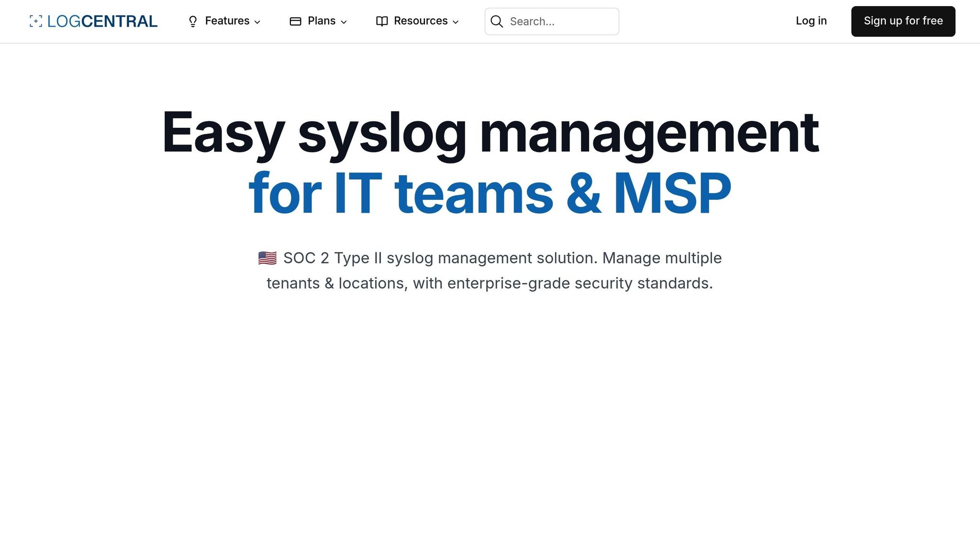
Task: Click the US flag emoji in the tagline
Action: 267,257
